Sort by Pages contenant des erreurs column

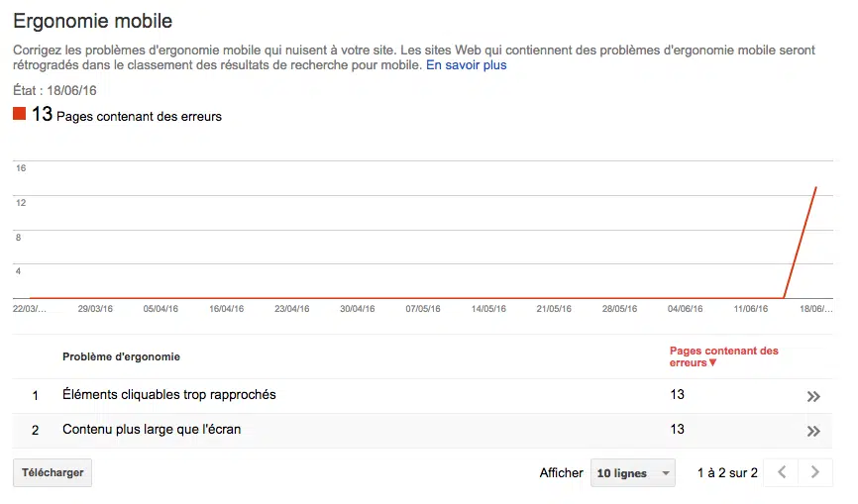pos(723,356)
